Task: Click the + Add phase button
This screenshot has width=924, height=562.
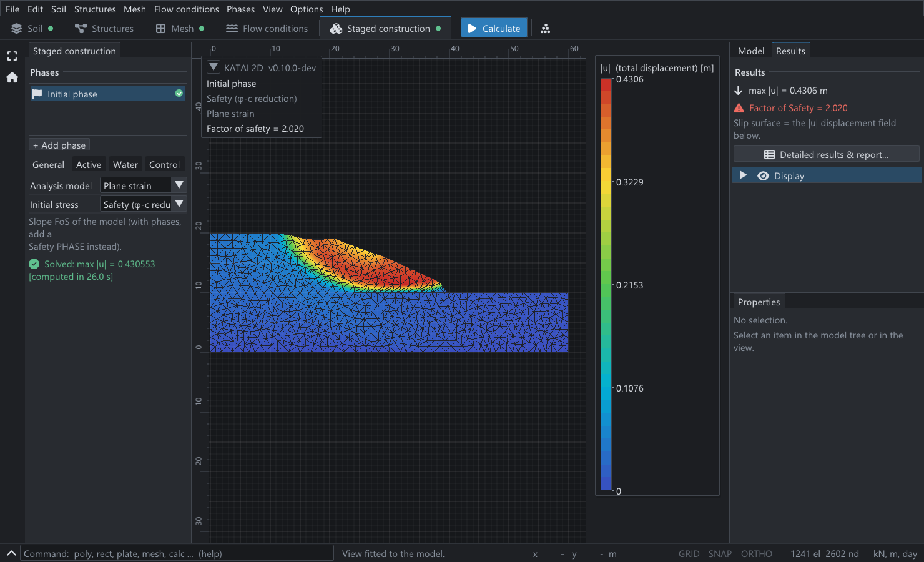Action: tap(59, 145)
